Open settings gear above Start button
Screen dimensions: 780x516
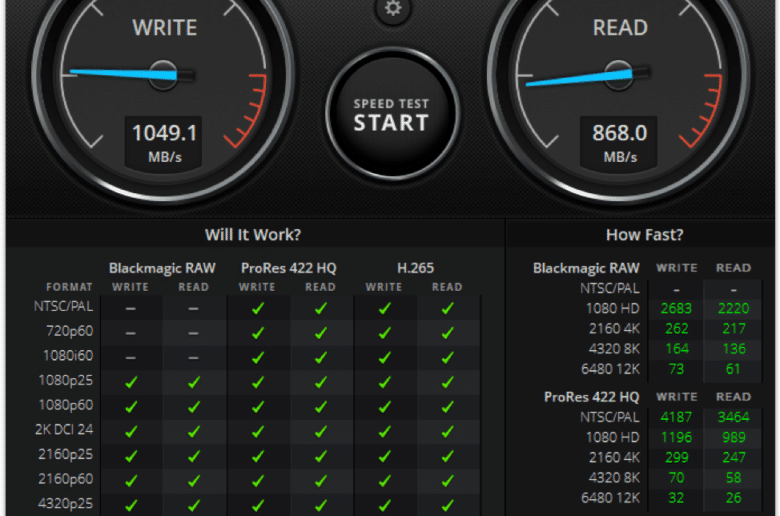(x=393, y=8)
